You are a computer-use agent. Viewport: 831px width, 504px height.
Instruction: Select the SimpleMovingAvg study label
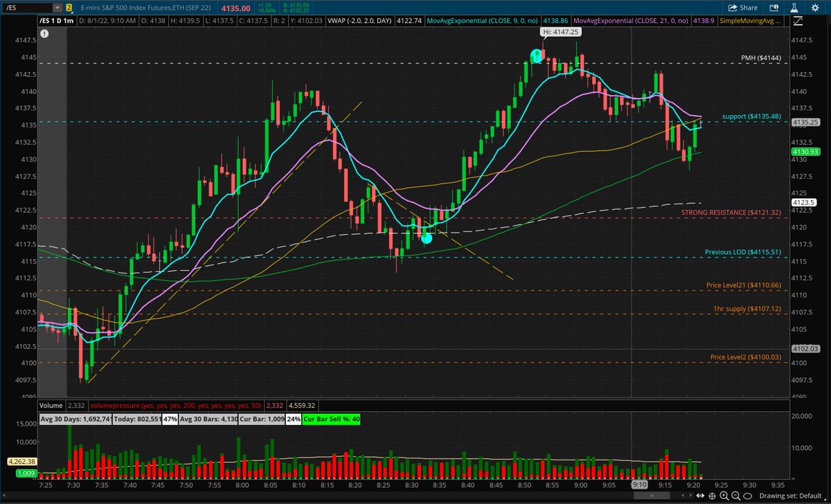752,21
